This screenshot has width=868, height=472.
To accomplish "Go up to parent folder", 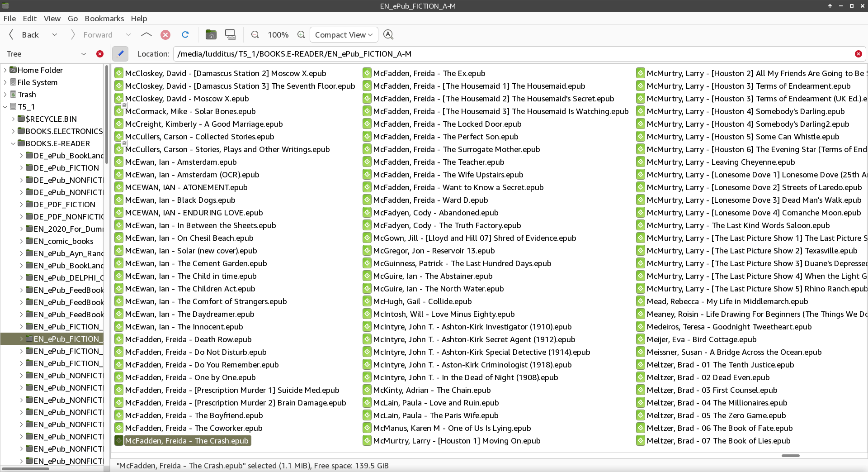I will pyautogui.click(x=146, y=35).
